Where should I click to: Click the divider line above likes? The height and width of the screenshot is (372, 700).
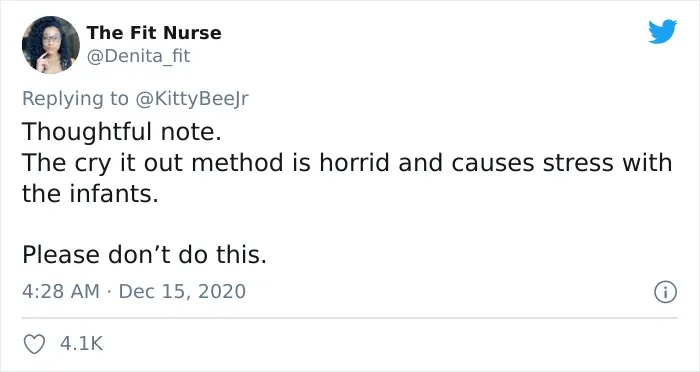point(350,318)
